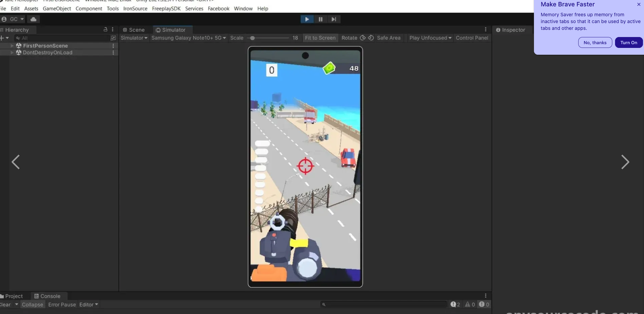Image resolution: width=644 pixels, height=314 pixels.
Task: Click the scale value 18
Action: coord(295,38)
